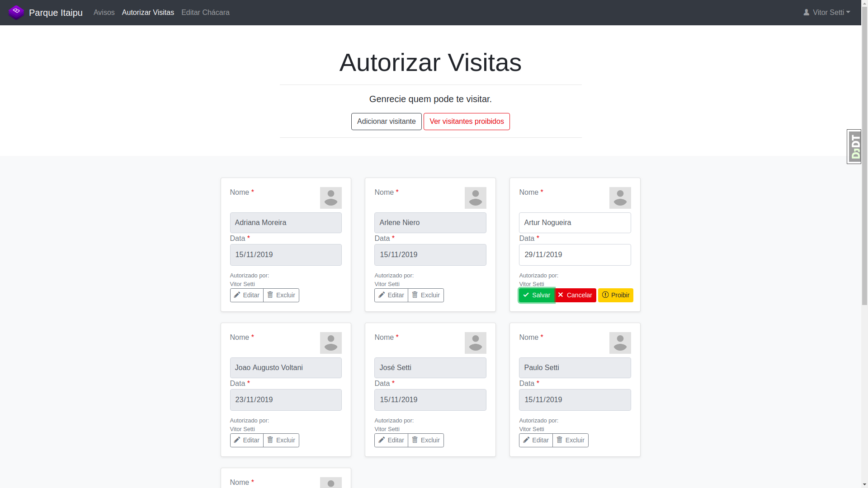Click Adriana Moreira's avatar placeholder

[x=331, y=198]
